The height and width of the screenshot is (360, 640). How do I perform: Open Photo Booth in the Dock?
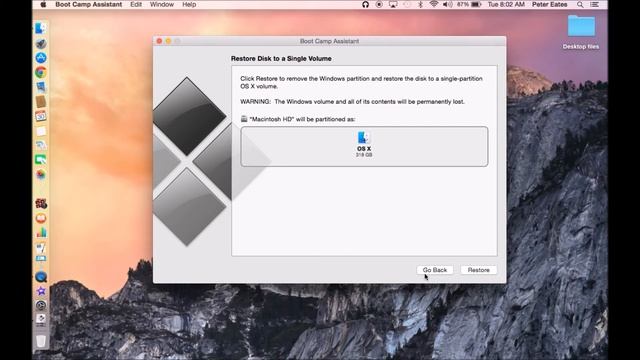pyautogui.click(x=41, y=203)
